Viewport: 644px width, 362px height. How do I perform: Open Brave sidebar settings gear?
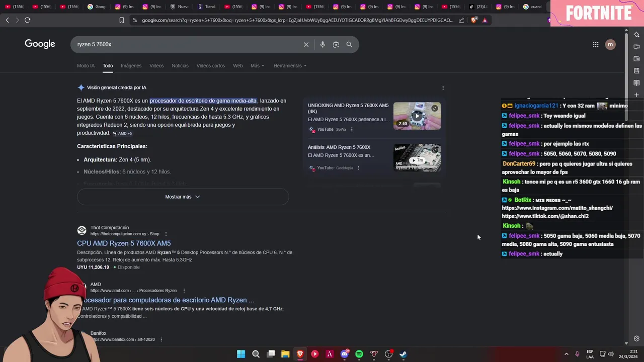coord(636,338)
